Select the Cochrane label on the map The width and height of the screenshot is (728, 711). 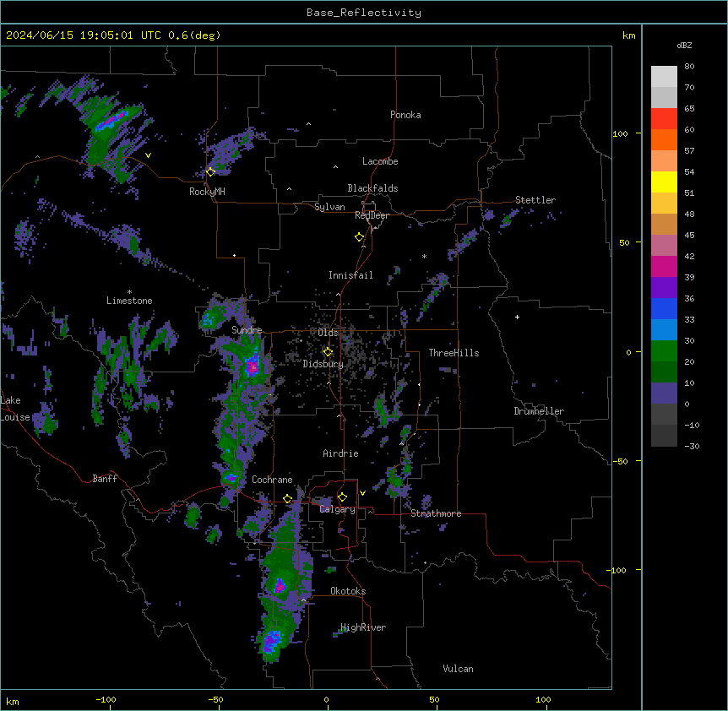pyautogui.click(x=272, y=480)
